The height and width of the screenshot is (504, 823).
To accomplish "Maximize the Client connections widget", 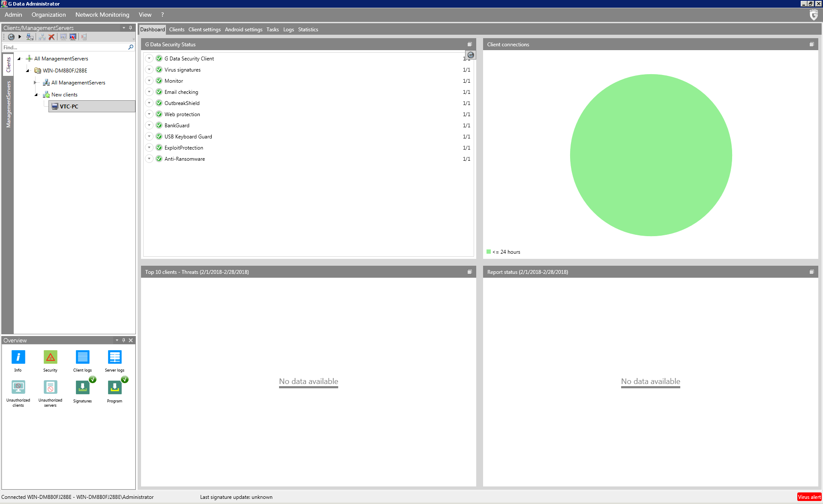I will [x=811, y=45].
